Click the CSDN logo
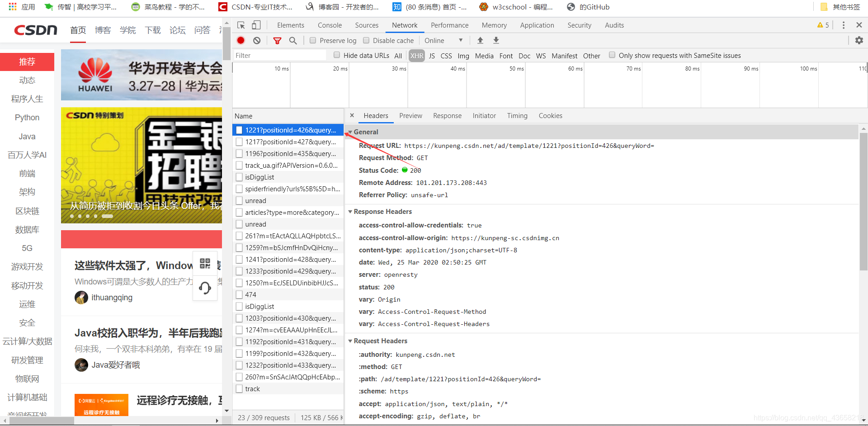The width and height of the screenshot is (868, 426). click(x=36, y=30)
